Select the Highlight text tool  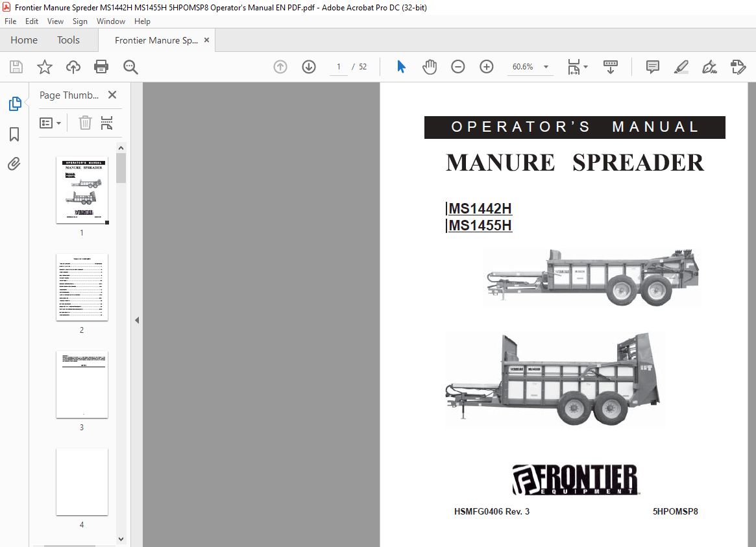pos(681,66)
